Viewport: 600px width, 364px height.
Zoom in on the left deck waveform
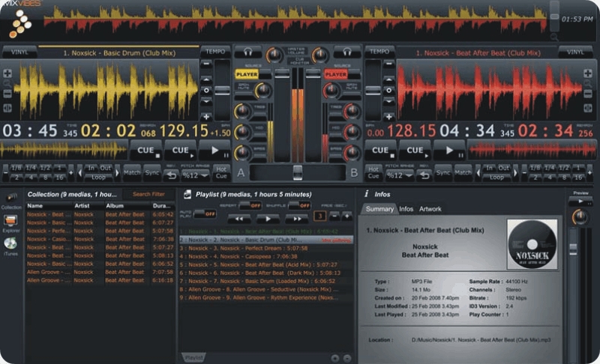[7, 73]
